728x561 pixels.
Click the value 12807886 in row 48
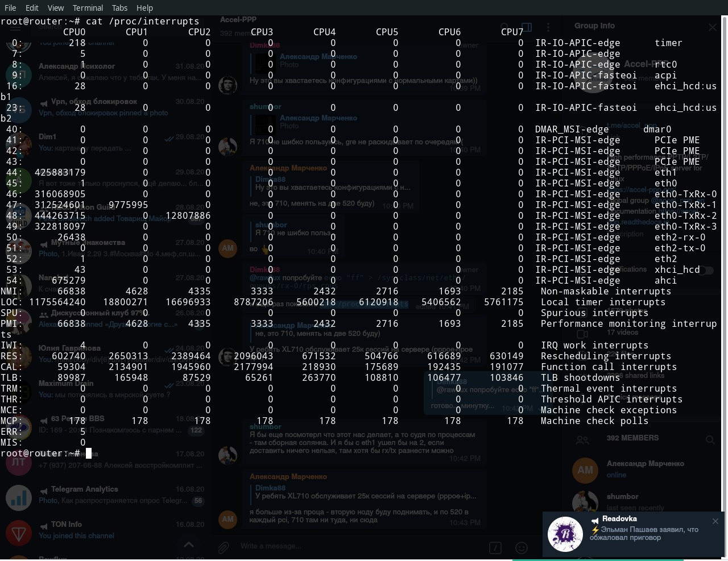(x=188, y=216)
